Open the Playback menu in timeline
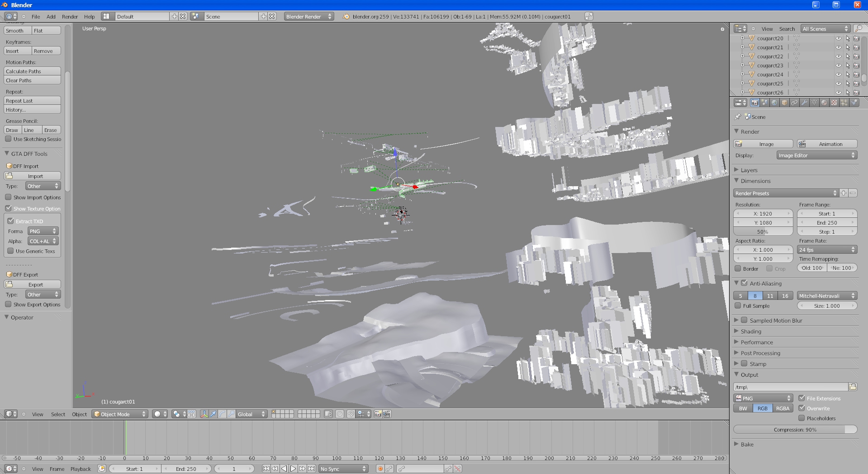The image size is (868, 474). [x=81, y=469]
